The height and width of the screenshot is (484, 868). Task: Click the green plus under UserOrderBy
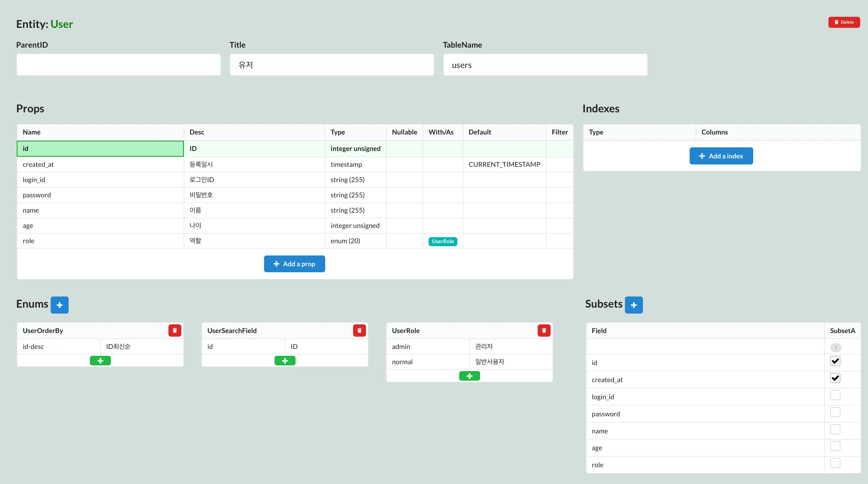click(100, 360)
